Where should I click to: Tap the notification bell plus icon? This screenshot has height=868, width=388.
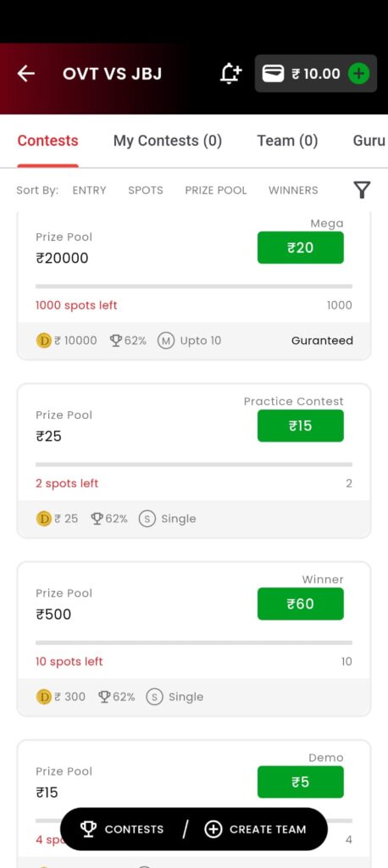click(230, 73)
